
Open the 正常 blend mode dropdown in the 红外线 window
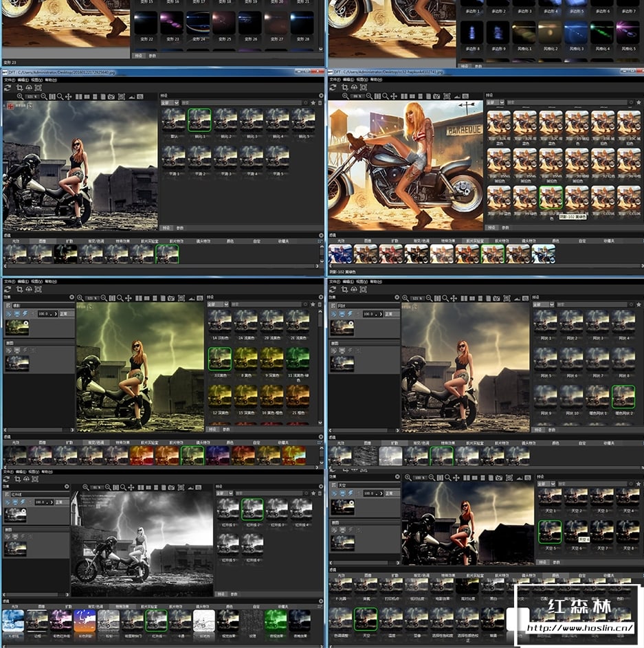coord(62,502)
